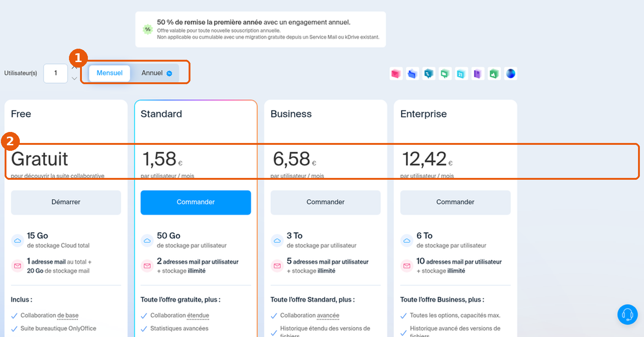Decrease user count with down chevron
Viewport: 644px width, 337px height.
point(75,79)
